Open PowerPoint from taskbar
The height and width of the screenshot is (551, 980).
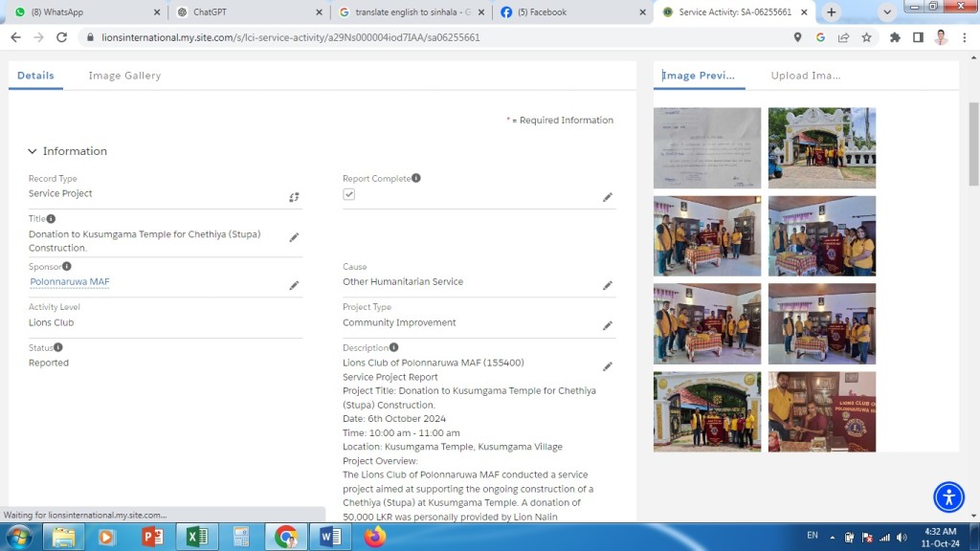pyautogui.click(x=152, y=537)
